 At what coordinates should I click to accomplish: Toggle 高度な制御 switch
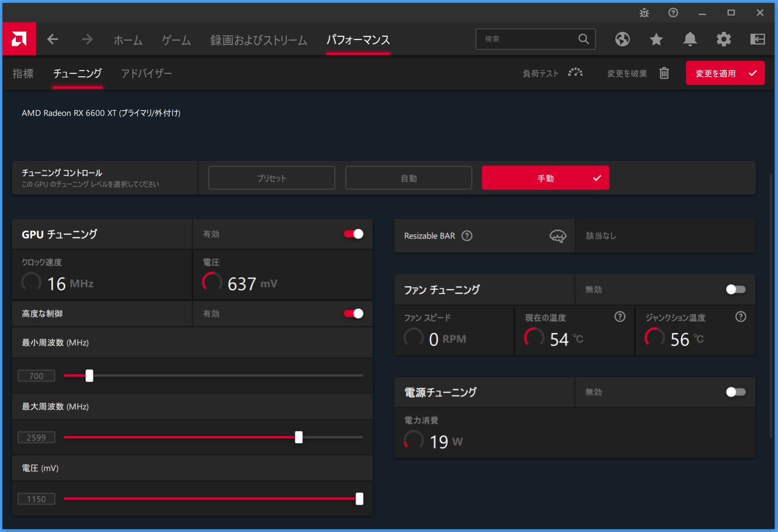click(353, 314)
